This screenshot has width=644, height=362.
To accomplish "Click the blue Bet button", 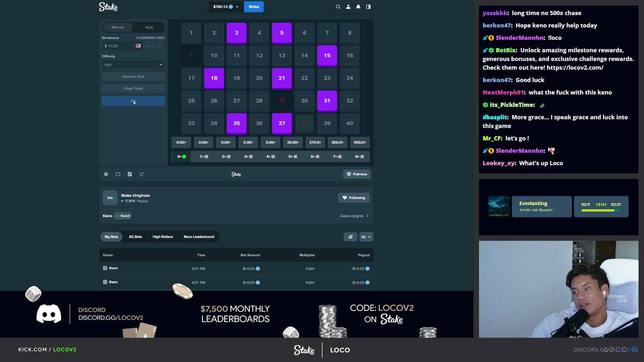I will coord(133,101).
